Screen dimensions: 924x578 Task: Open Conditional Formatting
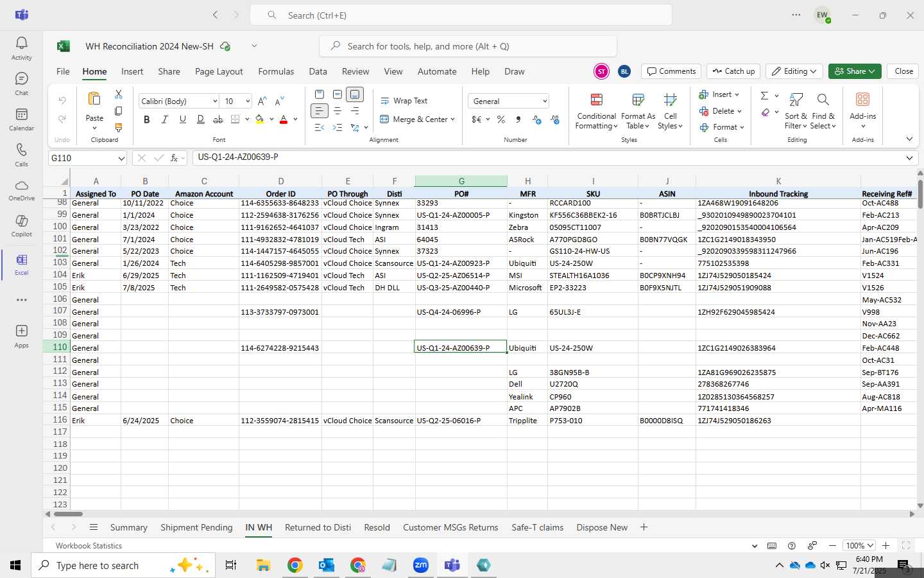(596, 110)
